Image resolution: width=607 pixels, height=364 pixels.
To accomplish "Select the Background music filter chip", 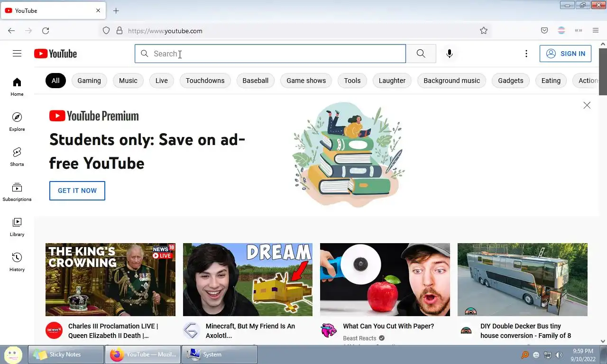I will [x=452, y=81].
